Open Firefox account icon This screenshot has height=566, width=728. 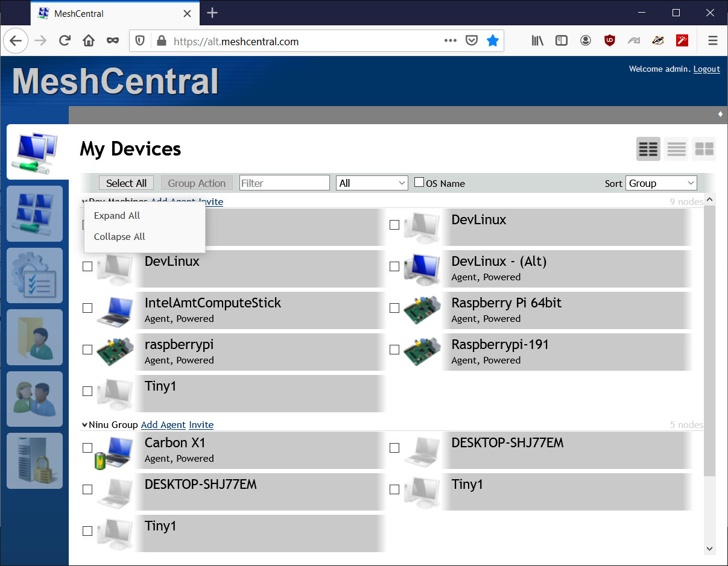click(x=586, y=41)
